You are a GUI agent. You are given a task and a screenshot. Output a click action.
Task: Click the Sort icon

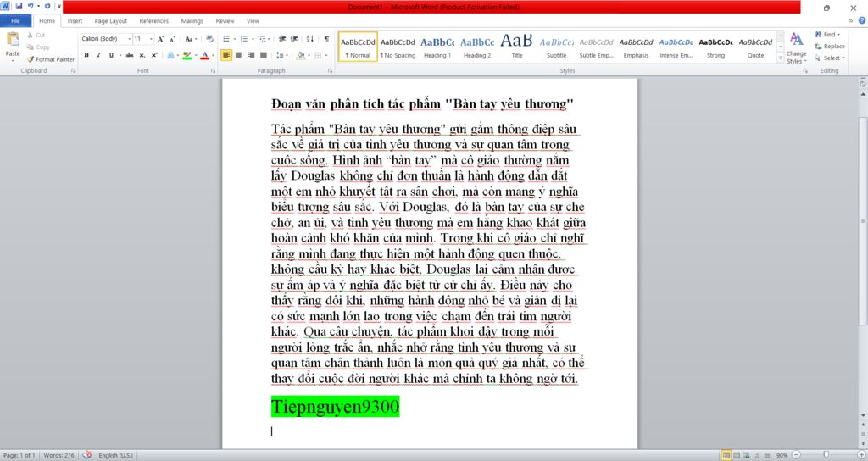pyautogui.click(x=310, y=39)
